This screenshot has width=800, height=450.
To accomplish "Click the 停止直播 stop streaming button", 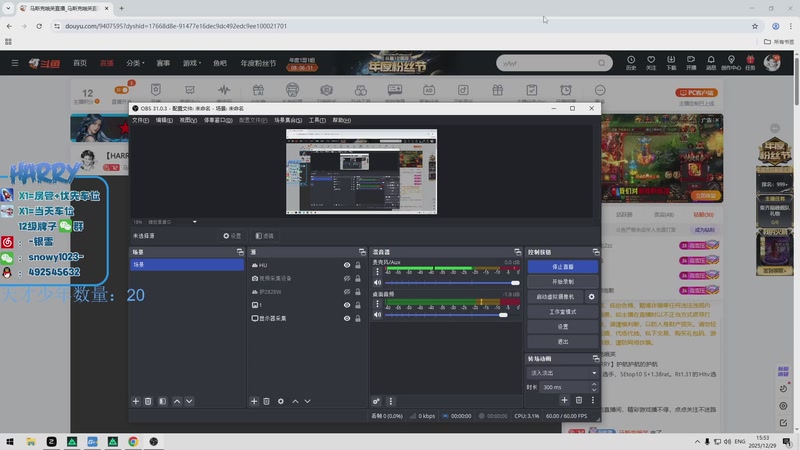I will coord(563,267).
